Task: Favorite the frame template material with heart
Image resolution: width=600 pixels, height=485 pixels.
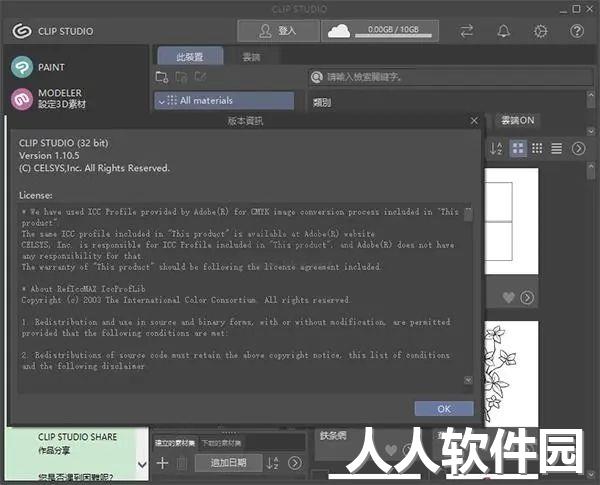Action: click(509, 297)
